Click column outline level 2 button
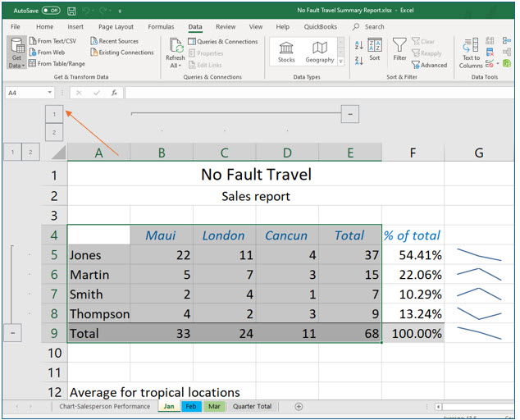Image resolution: width=520 pixels, height=420 pixels. tap(54, 132)
